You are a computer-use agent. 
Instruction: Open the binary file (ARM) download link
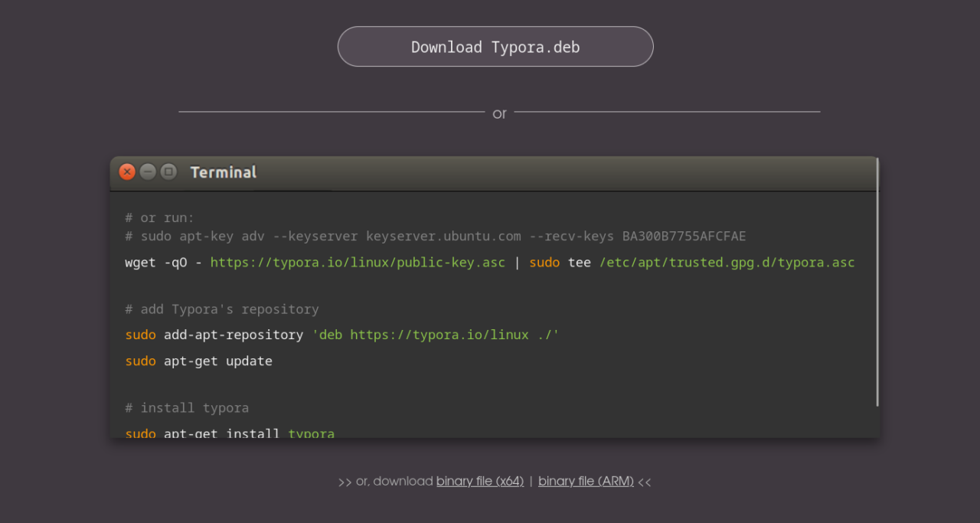tap(586, 481)
